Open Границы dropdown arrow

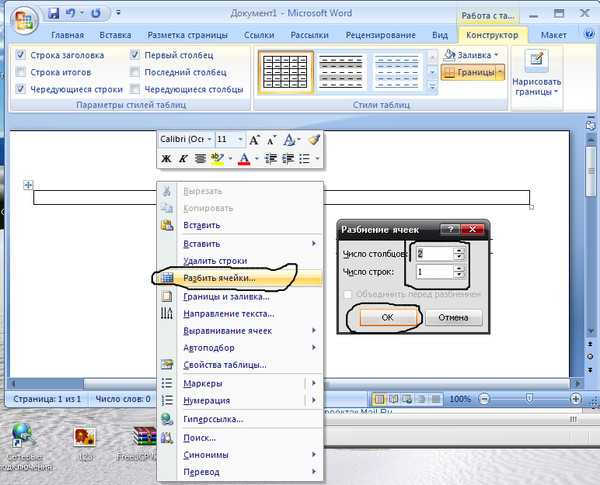pyautogui.click(x=500, y=72)
